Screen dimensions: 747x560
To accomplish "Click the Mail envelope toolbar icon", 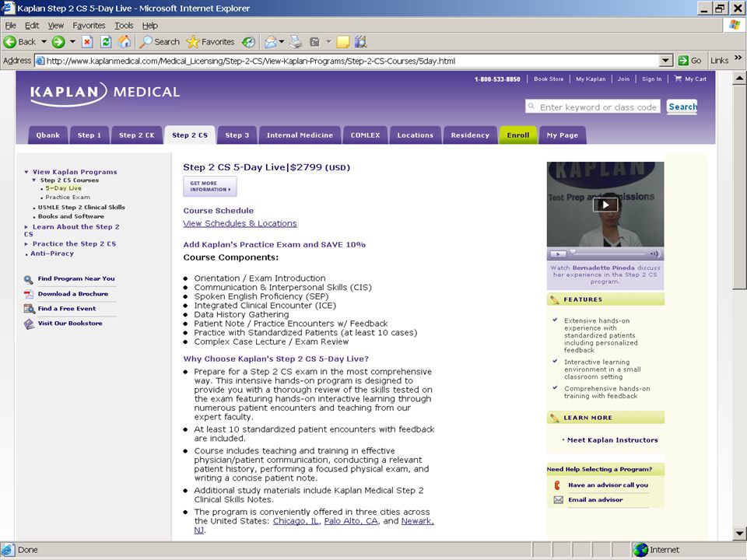I will point(270,42).
